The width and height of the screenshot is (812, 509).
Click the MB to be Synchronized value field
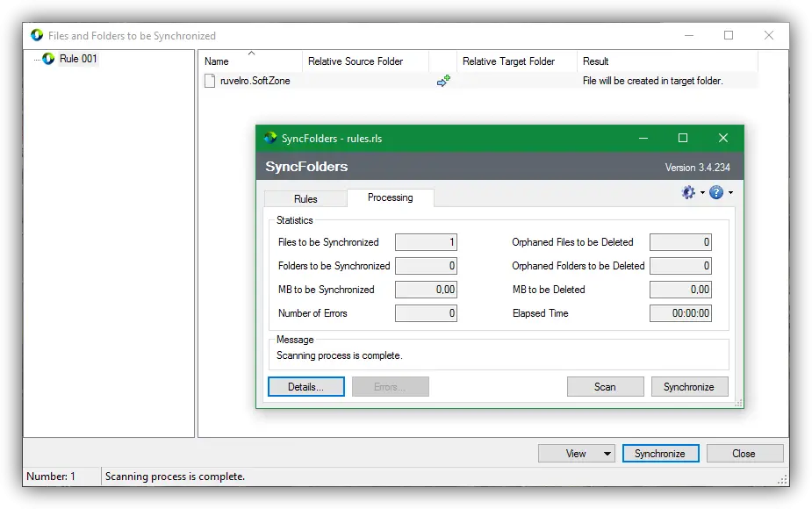click(x=427, y=290)
